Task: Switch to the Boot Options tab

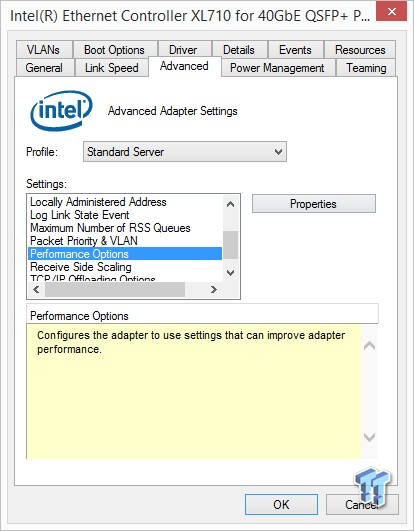Action: pos(114,50)
